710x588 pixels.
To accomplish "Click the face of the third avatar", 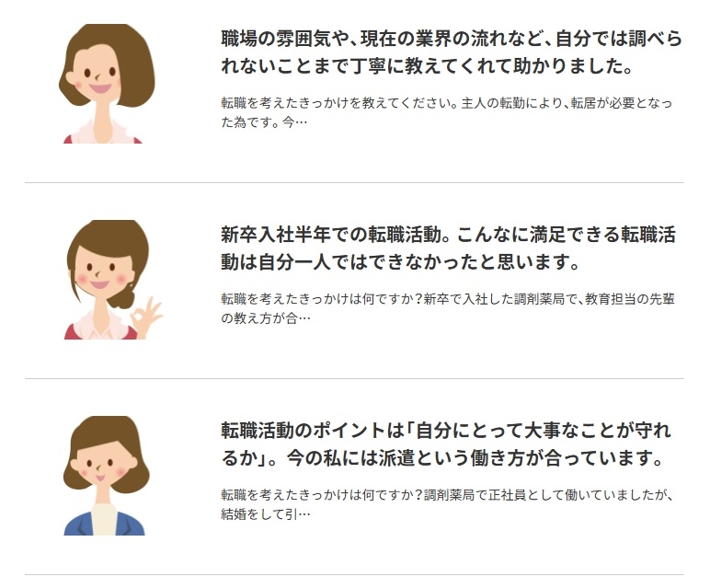I will pyautogui.click(x=99, y=467).
